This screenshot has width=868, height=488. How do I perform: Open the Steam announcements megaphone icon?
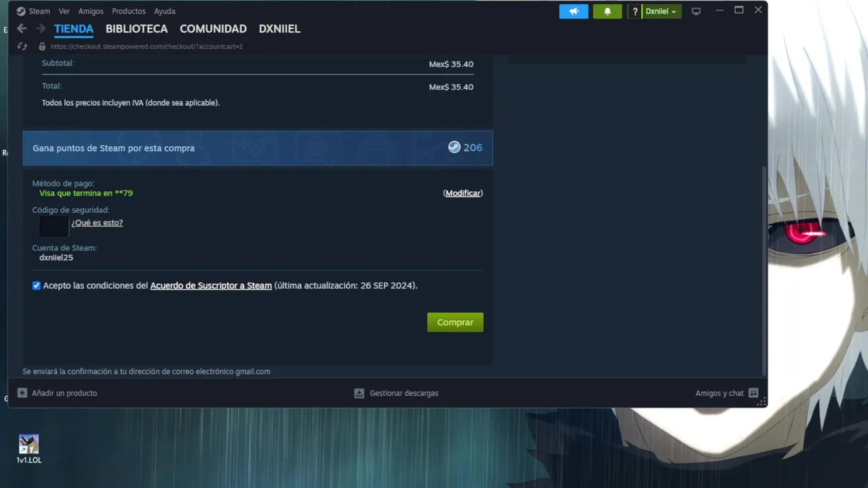point(574,12)
